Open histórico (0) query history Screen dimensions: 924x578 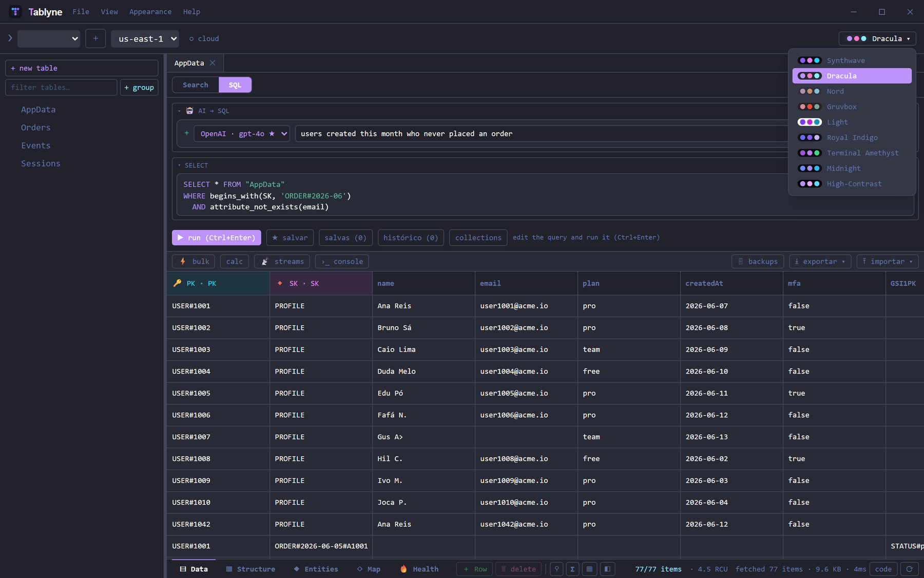point(411,237)
